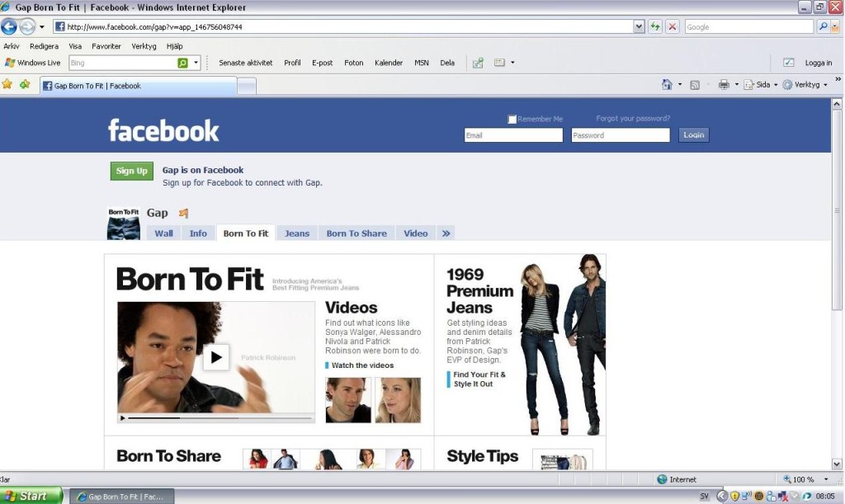The height and width of the screenshot is (504, 845).
Task: Click Logga in on Windows Live toolbar
Action: [x=818, y=63]
